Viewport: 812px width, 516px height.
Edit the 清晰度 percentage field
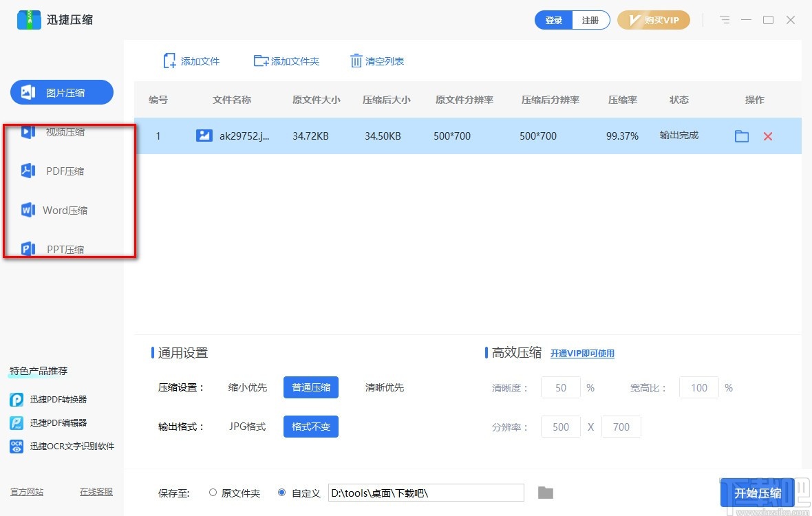[x=560, y=387]
